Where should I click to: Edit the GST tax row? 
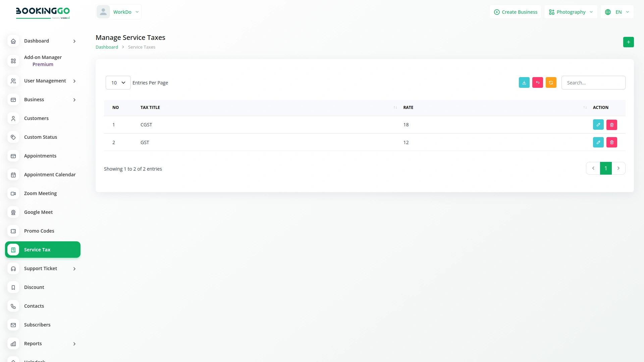(x=598, y=142)
